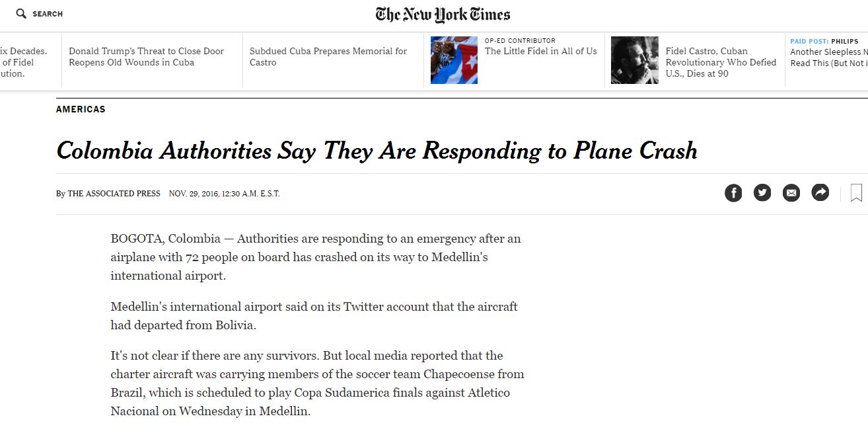The height and width of the screenshot is (441, 868).
Task: Open 'Fidel Castro, Cuban Revolutionary' obituary link
Action: click(721, 62)
